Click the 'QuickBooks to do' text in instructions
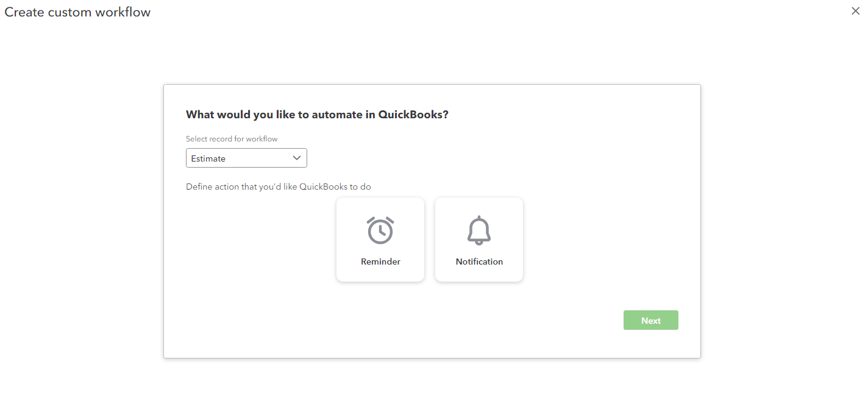The image size is (868, 406). click(x=335, y=187)
